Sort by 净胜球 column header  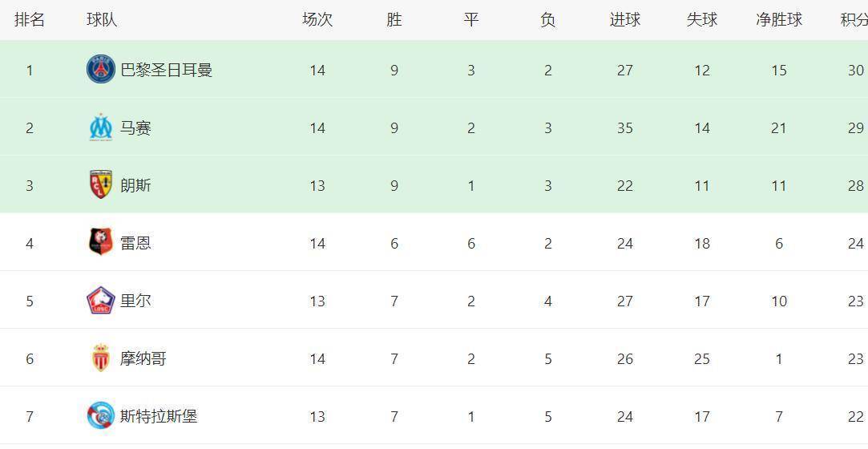pyautogui.click(x=779, y=20)
